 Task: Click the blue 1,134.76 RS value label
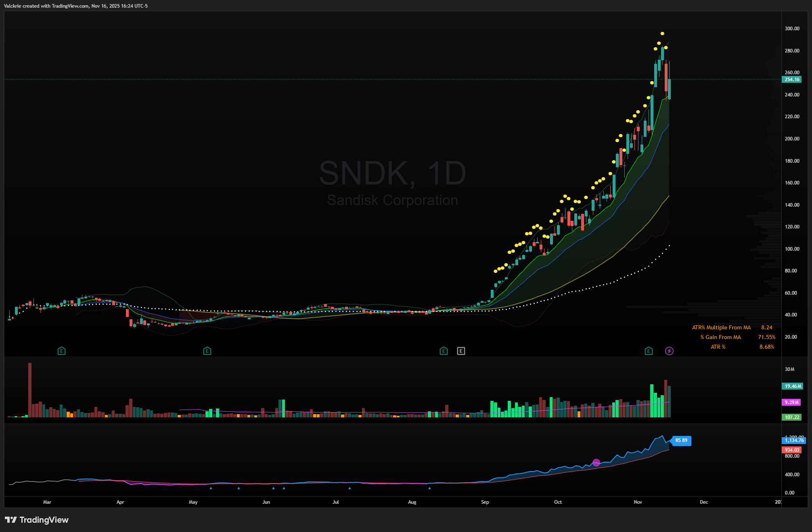click(x=794, y=440)
